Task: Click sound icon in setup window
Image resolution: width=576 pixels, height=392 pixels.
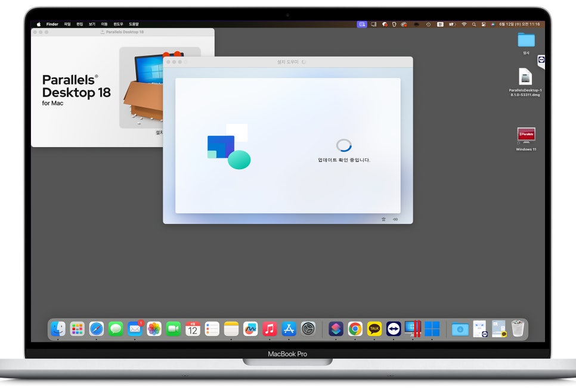Action: (x=395, y=219)
